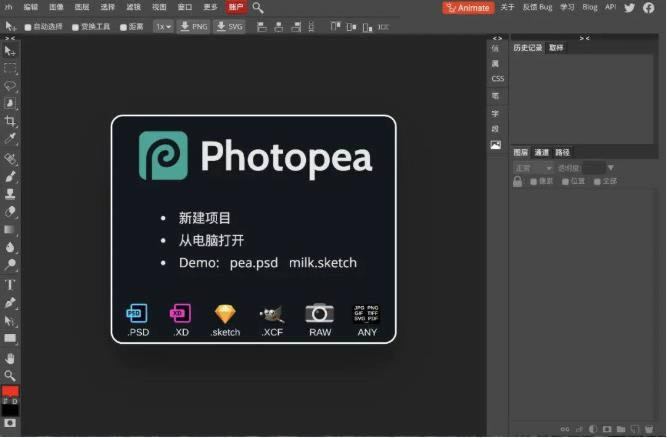Image resolution: width=667 pixels, height=438 pixels.
Task: Open the 视图 menu
Action: point(159,7)
